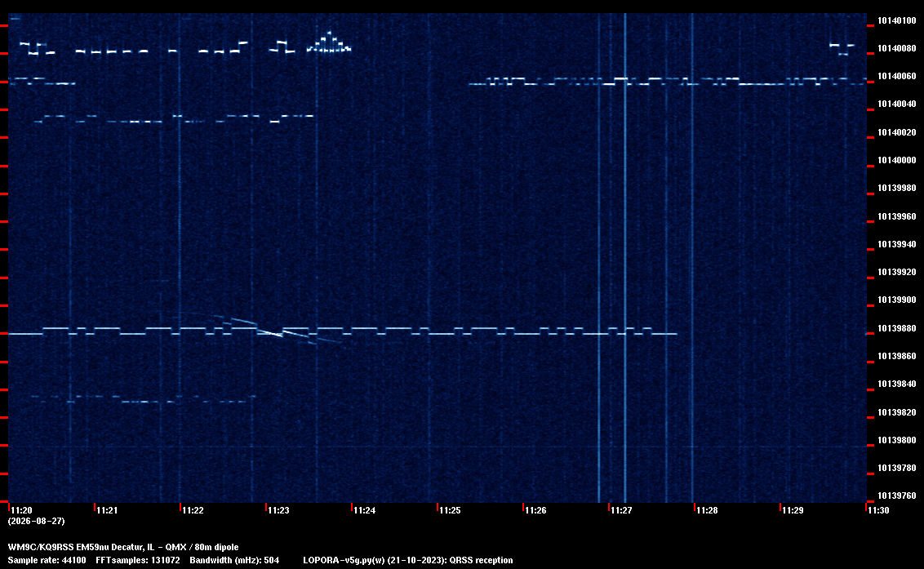The width and height of the screenshot is (924, 569).
Task: Click the 10140100 frequency label
Action: [897, 20]
